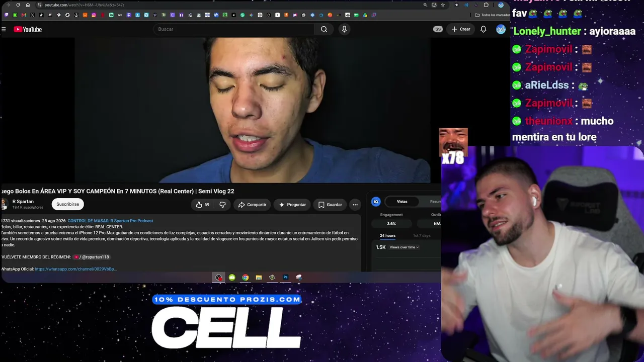Open Photoshop from the taskbar
Viewport: 644px width, 362px height.
coord(285,278)
